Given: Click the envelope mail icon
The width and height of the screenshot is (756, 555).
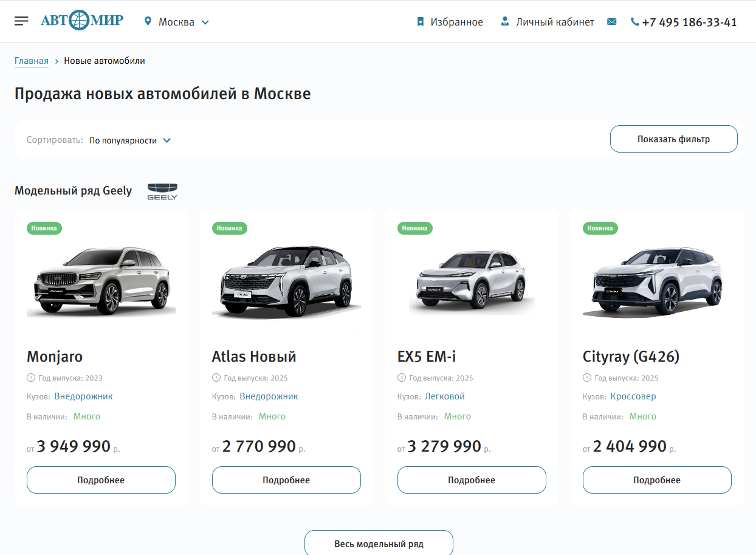Looking at the screenshot, I should [611, 22].
